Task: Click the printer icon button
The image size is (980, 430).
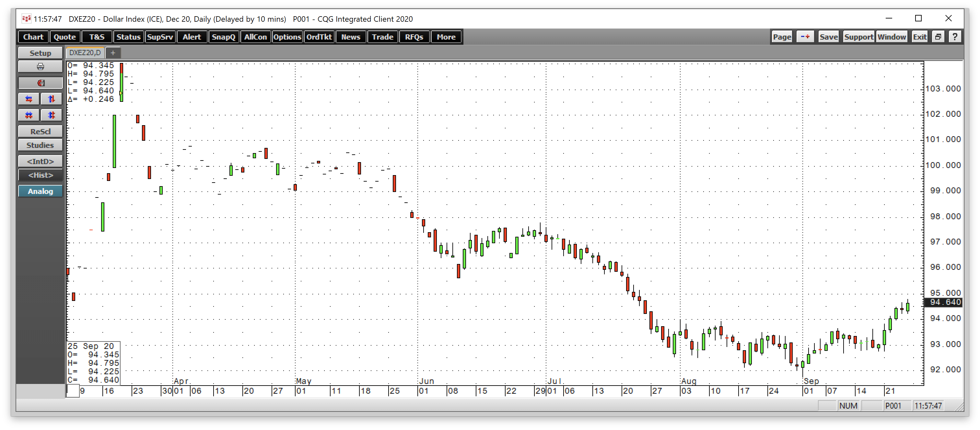Action: pos(40,66)
